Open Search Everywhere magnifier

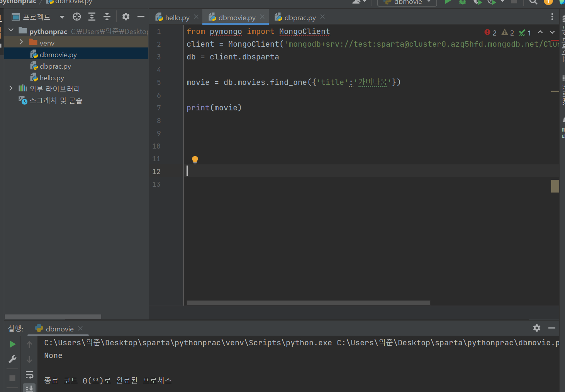[533, 2]
